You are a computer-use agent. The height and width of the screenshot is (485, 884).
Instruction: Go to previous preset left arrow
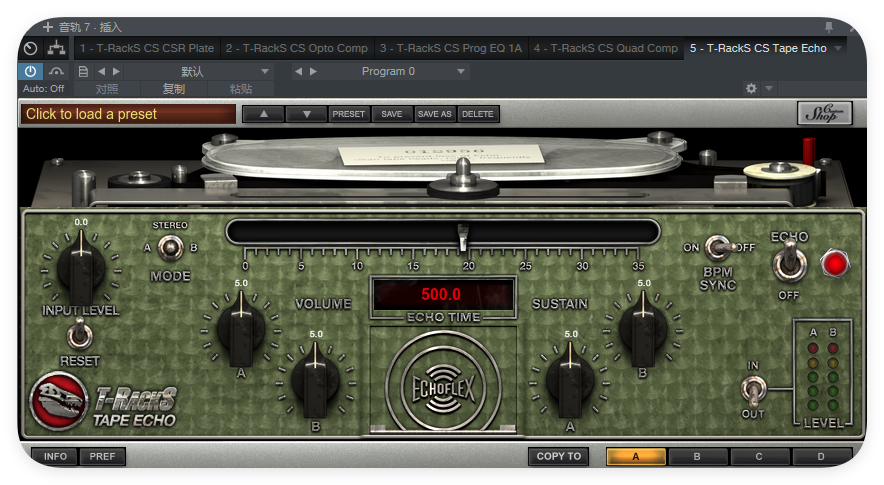[x=101, y=72]
